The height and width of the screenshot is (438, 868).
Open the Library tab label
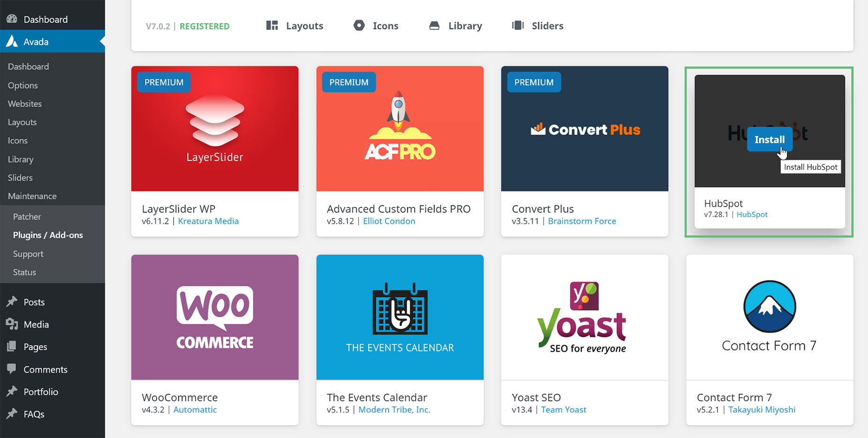465,26
